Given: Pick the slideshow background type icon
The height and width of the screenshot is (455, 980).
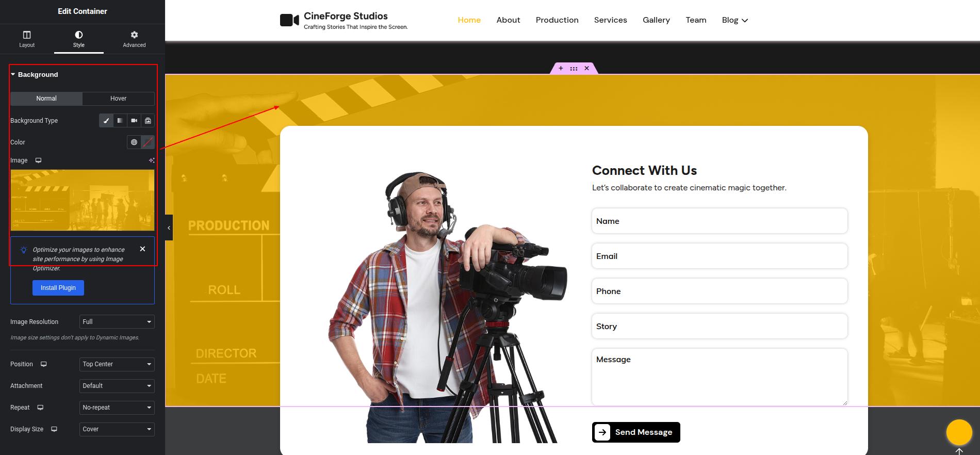Looking at the screenshot, I should [x=148, y=121].
